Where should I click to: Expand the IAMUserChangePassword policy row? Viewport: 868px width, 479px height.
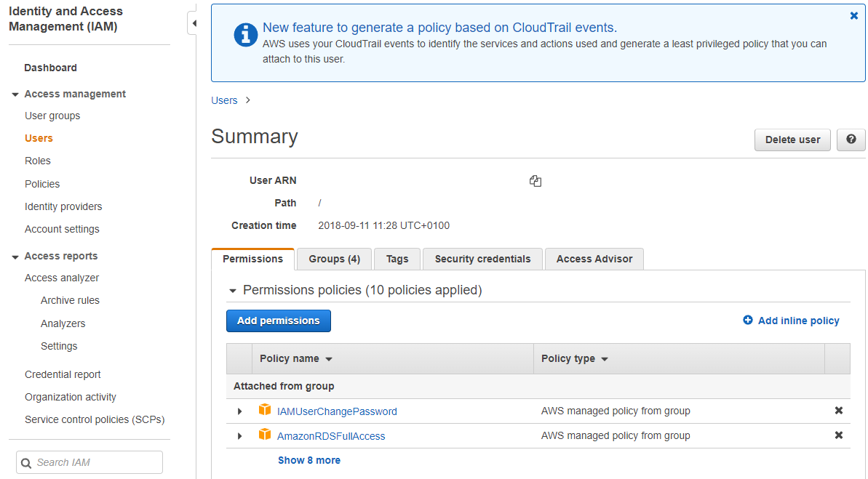[240, 411]
